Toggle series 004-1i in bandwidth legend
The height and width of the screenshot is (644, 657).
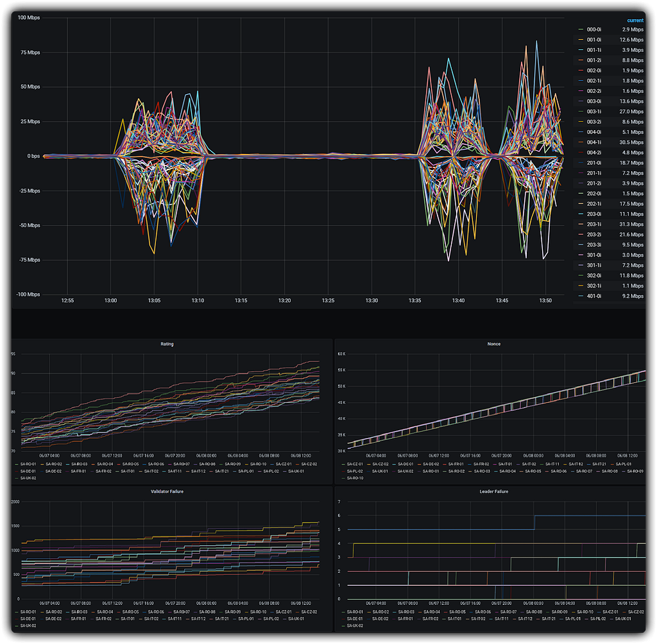tap(593, 142)
